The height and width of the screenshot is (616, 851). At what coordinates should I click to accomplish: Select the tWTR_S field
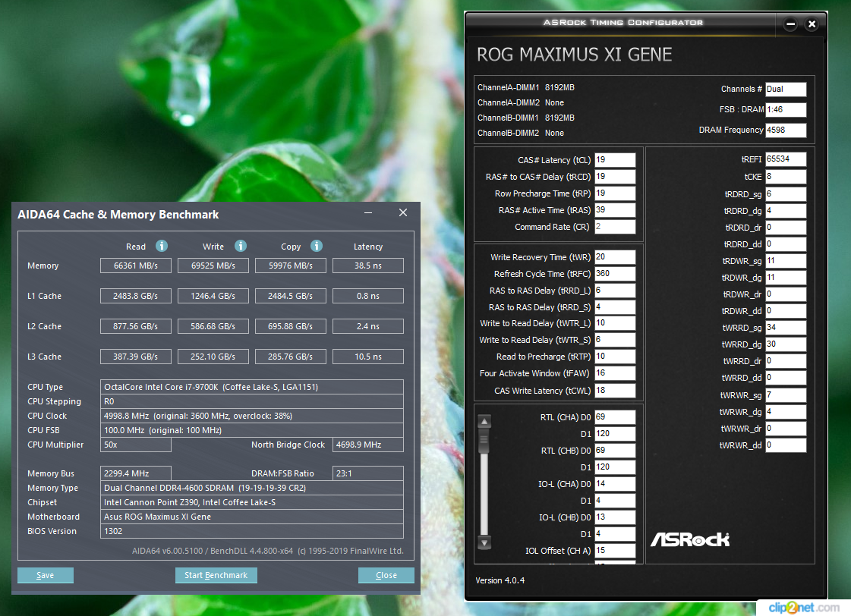[x=615, y=340]
